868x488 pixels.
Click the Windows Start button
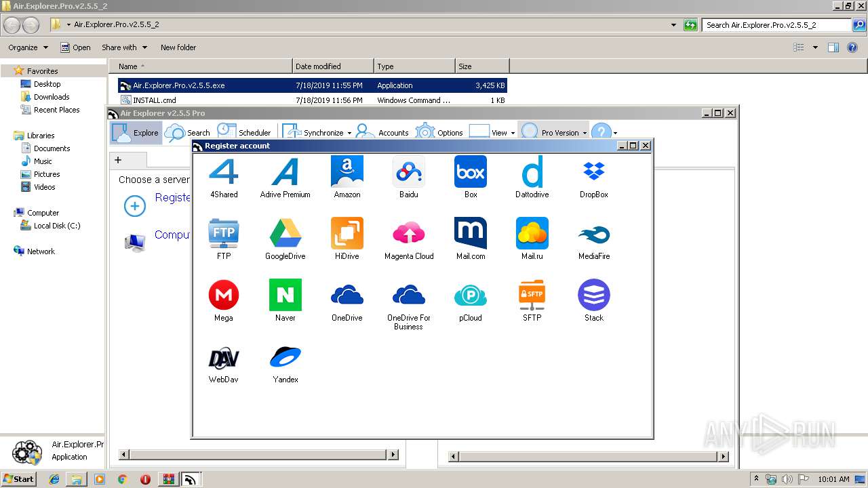point(19,479)
